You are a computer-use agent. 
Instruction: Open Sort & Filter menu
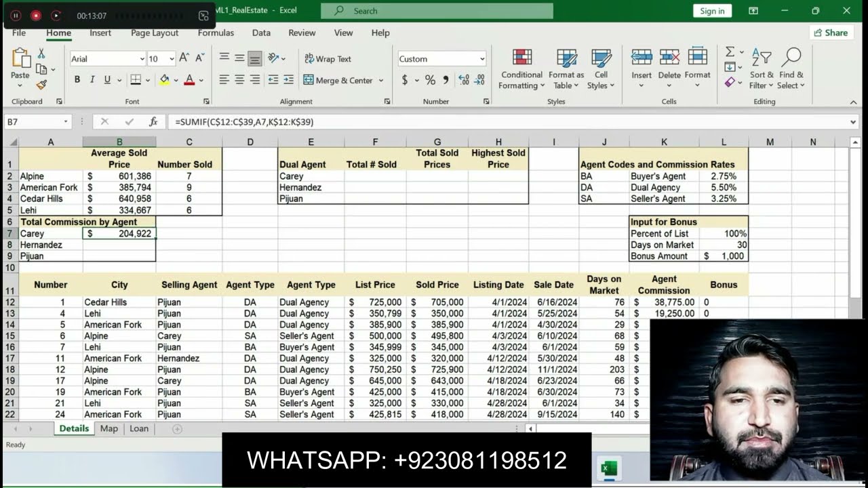762,69
